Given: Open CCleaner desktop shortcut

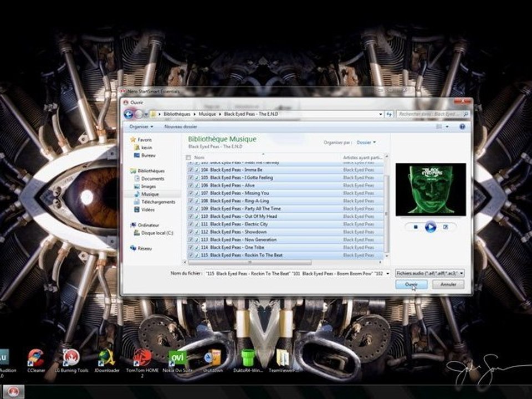Looking at the screenshot, I should (x=36, y=361).
